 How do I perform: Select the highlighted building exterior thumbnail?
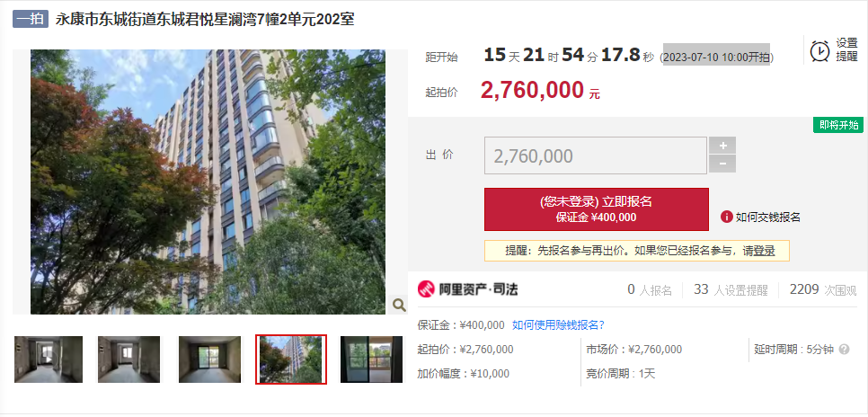click(291, 359)
